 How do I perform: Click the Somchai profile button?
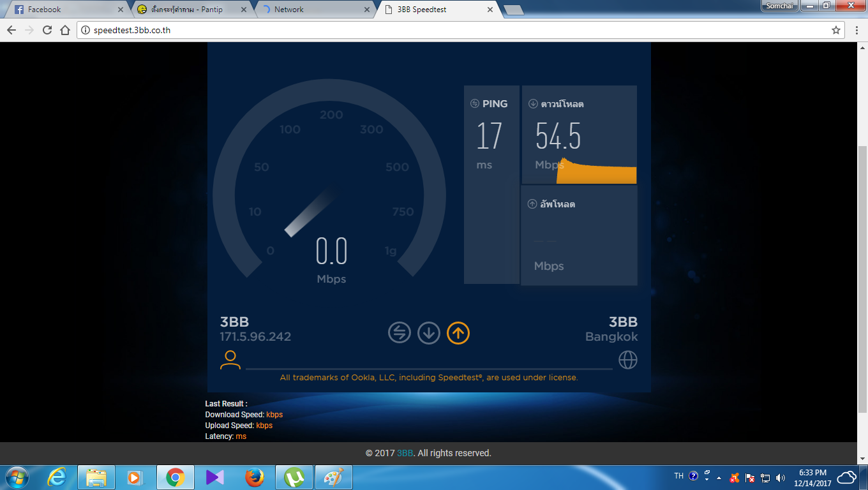(779, 6)
